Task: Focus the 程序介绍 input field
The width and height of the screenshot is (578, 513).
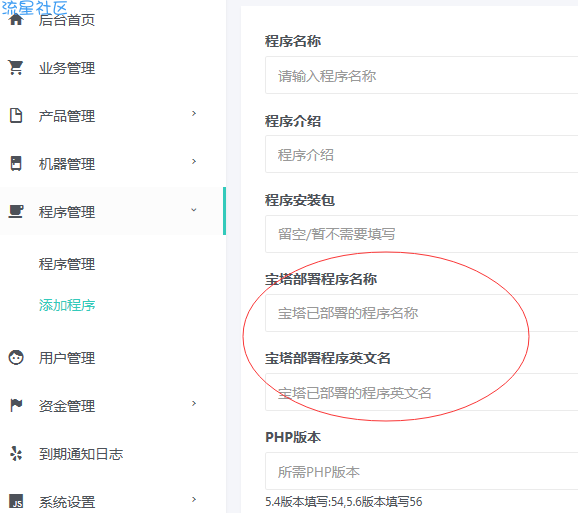Action: point(421,154)
